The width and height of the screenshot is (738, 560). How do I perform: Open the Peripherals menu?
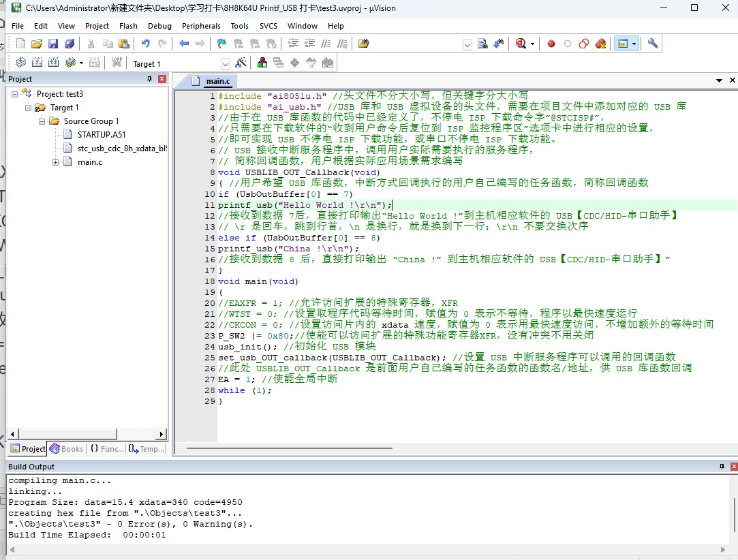[201, 26]
